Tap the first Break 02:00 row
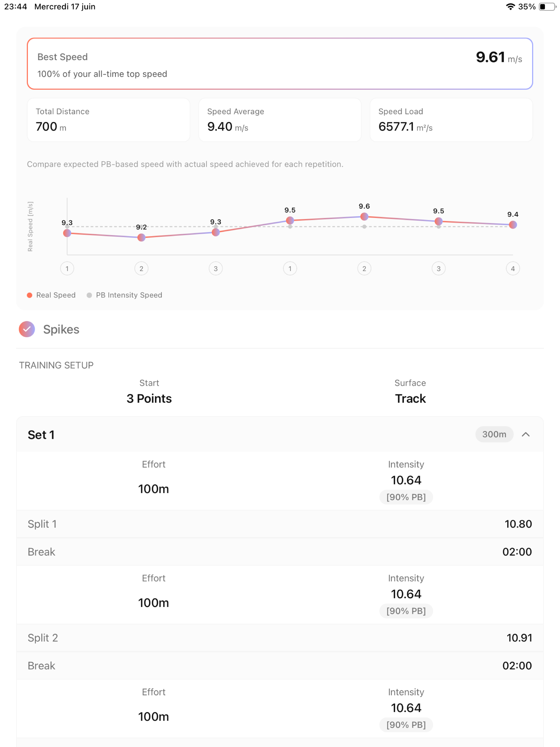 click(280, 552)
